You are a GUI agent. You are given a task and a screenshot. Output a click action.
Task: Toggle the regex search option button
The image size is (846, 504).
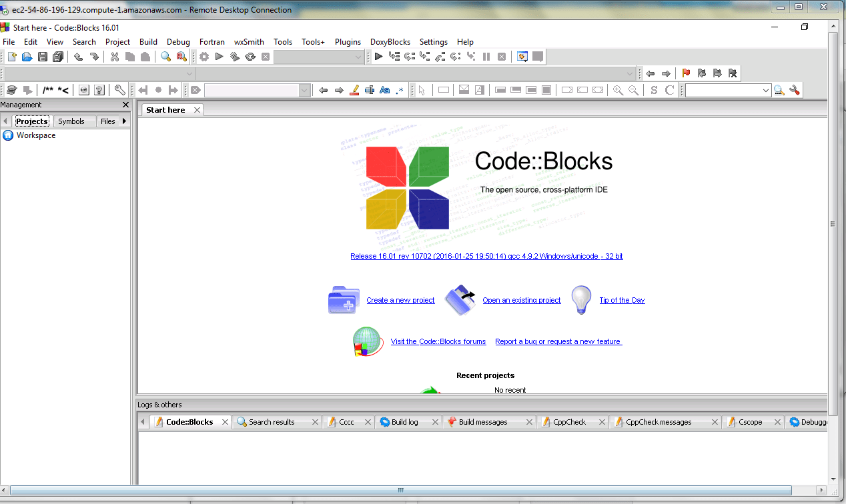[x=399, y=90]
